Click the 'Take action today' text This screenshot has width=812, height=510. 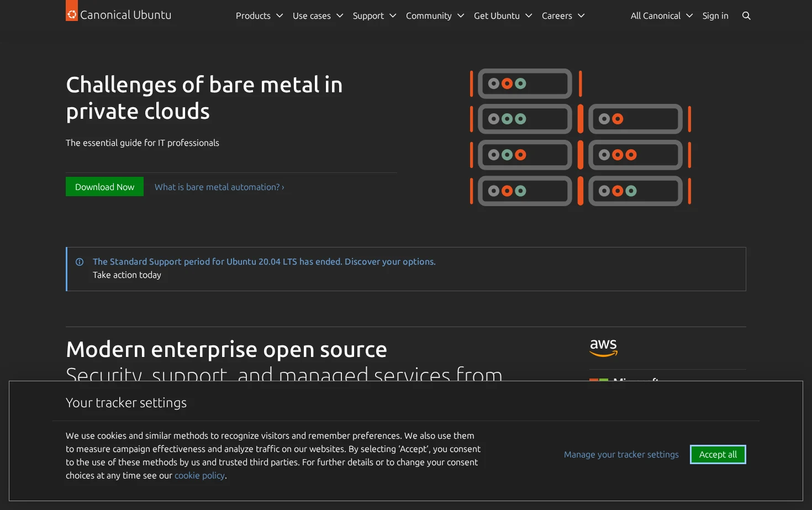tap(127, 275)
